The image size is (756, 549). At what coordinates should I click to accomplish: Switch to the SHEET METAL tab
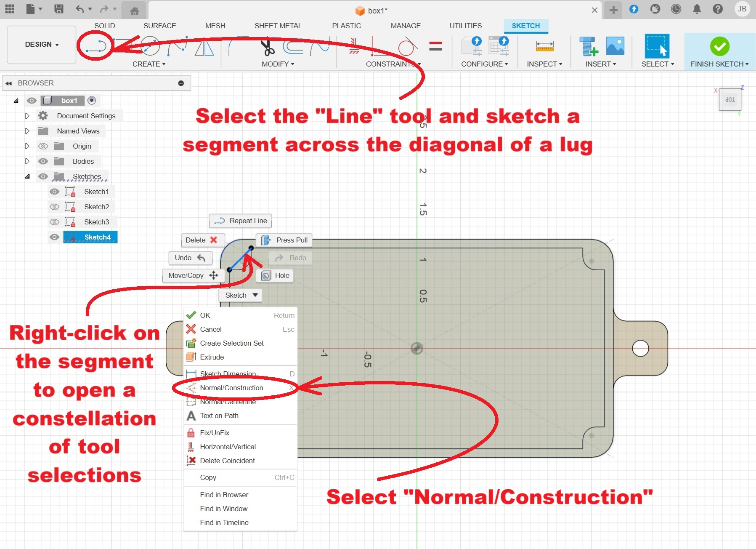tap(278, 26)
